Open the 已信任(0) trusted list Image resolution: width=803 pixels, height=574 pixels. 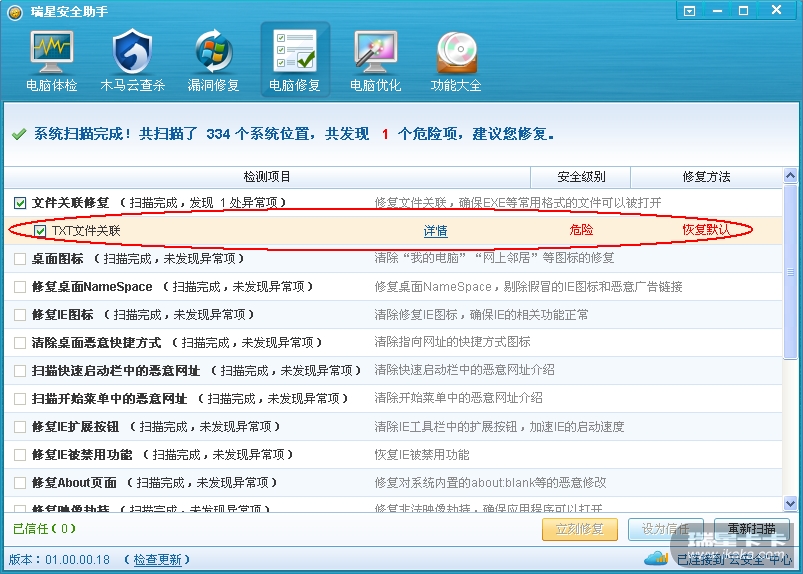(x=44, y=528)
